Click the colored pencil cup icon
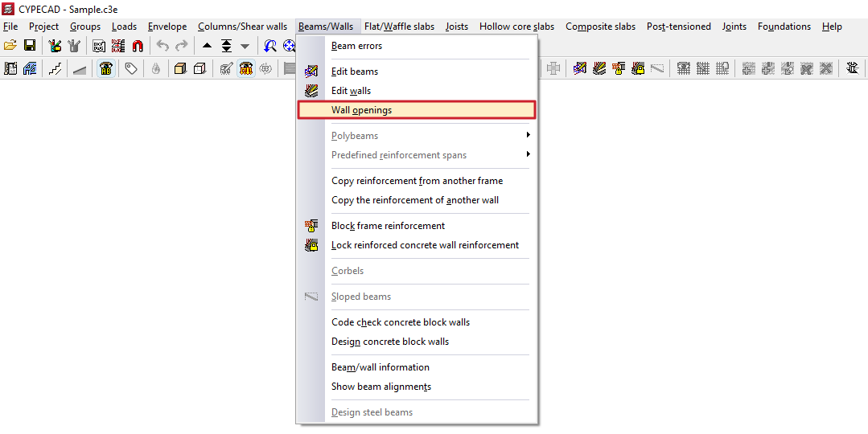 click(54, 46)
